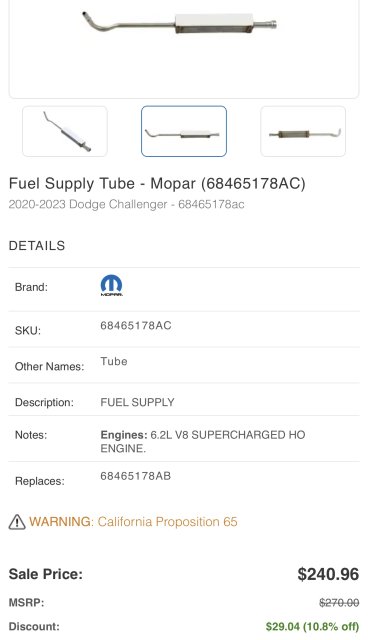The height and width of the screenshot is (640, 368).
Task: Click the Fuel Supply Tube product title
Action: [157, 184]
